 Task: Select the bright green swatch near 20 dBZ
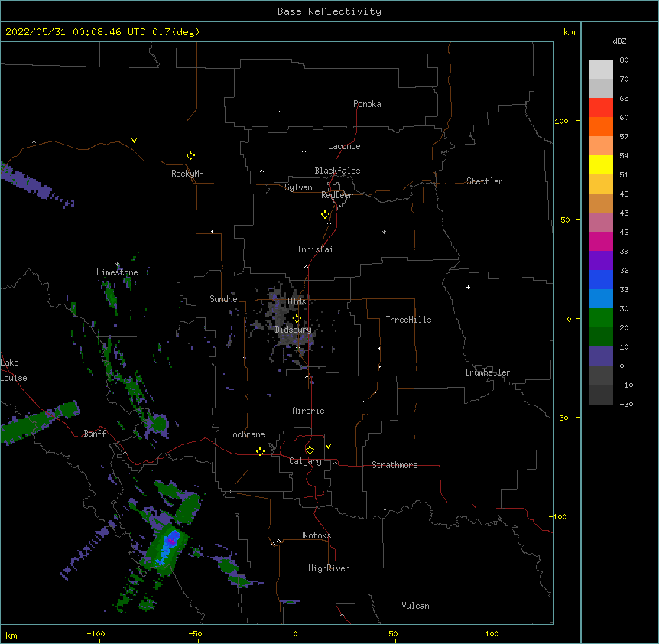pyautogui.click(x=601, y=318)
